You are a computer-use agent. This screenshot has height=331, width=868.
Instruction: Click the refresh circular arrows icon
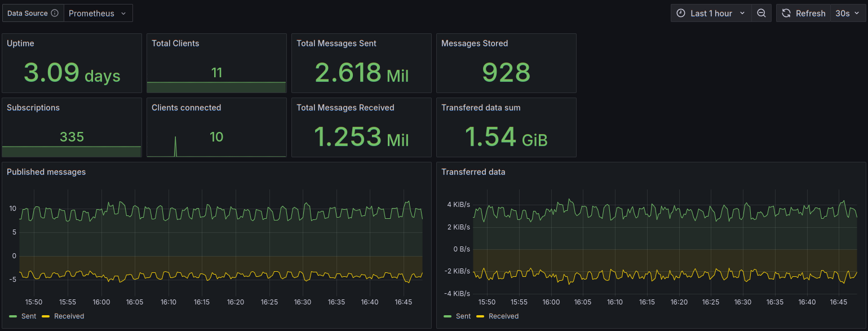coord(786,13)
